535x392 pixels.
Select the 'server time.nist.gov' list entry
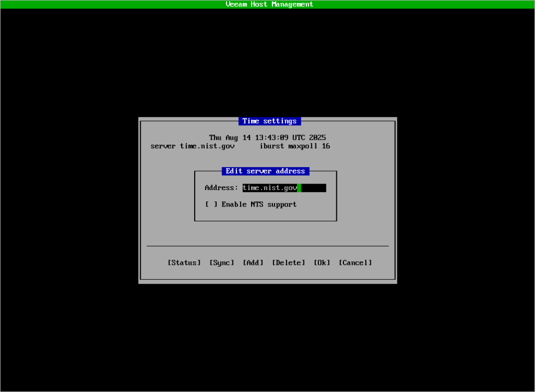pyautogui.click(x=193, y=147)
